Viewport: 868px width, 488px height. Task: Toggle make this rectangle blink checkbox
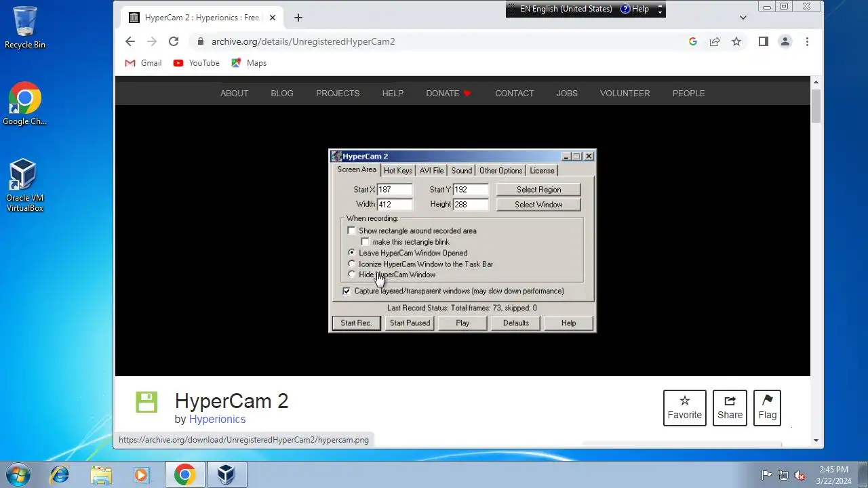coord(365,242)
